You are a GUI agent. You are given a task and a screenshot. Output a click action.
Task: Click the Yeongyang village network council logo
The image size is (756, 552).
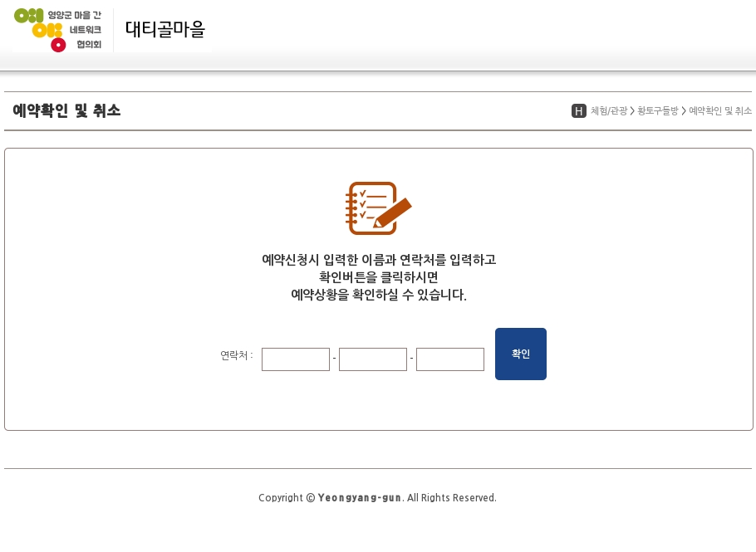tap(58, 30)
